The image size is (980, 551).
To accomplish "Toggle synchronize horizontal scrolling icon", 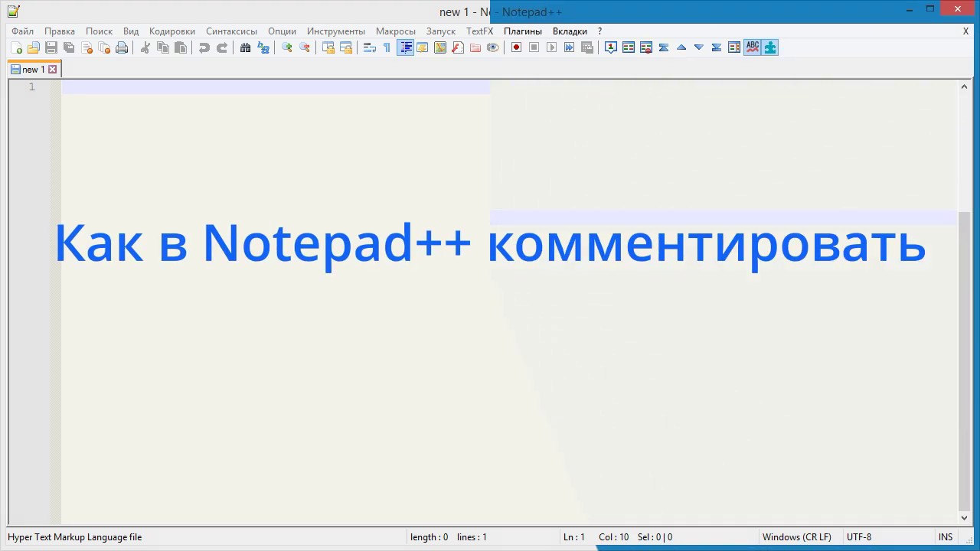I will [x=346, y=47].
